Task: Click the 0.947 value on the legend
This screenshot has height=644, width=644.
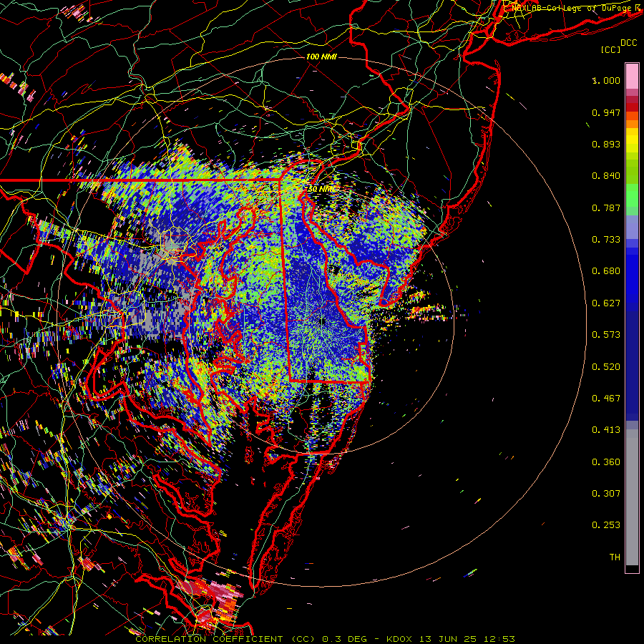Action: tap(606, 112)
